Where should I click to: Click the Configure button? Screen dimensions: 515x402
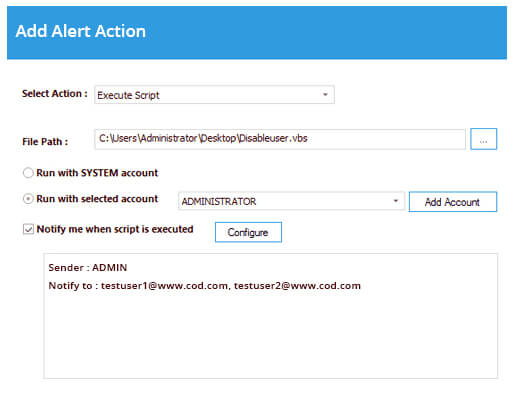pyautogui.click(x=248, y=232)
